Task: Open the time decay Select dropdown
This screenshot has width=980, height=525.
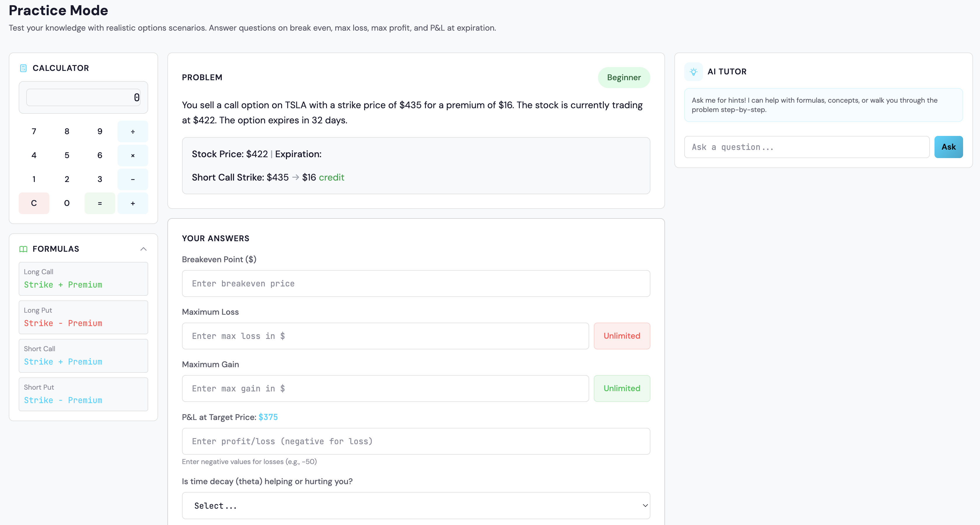Action: click(x=415, y=505)
